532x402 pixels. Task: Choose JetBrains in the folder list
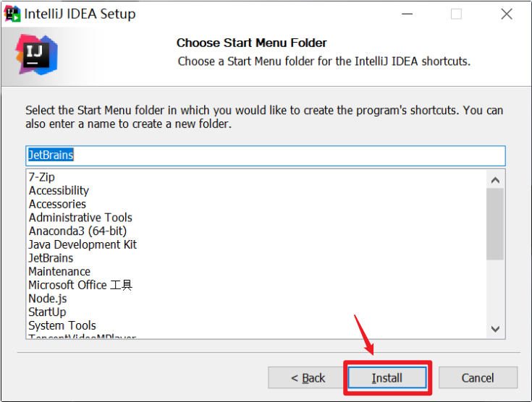click(x=51, y=258)
